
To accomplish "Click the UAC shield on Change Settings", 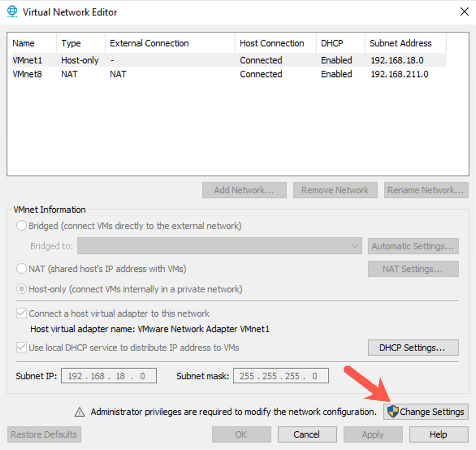I will 393,412.
